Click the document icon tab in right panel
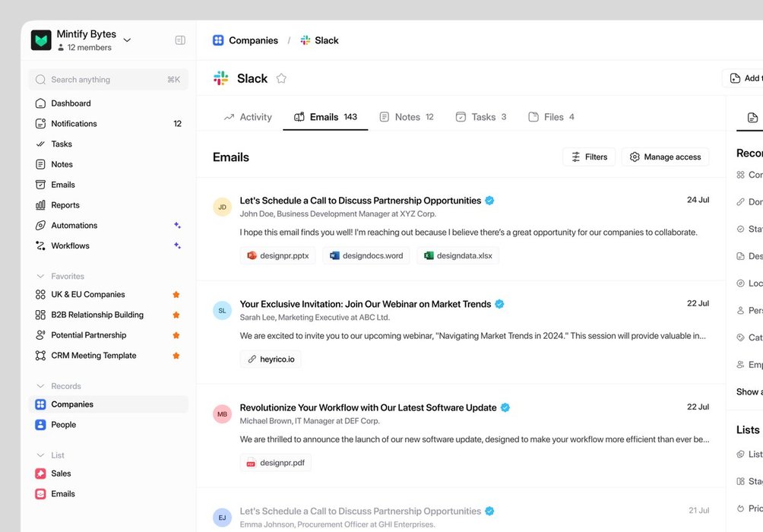 [752, 117]
